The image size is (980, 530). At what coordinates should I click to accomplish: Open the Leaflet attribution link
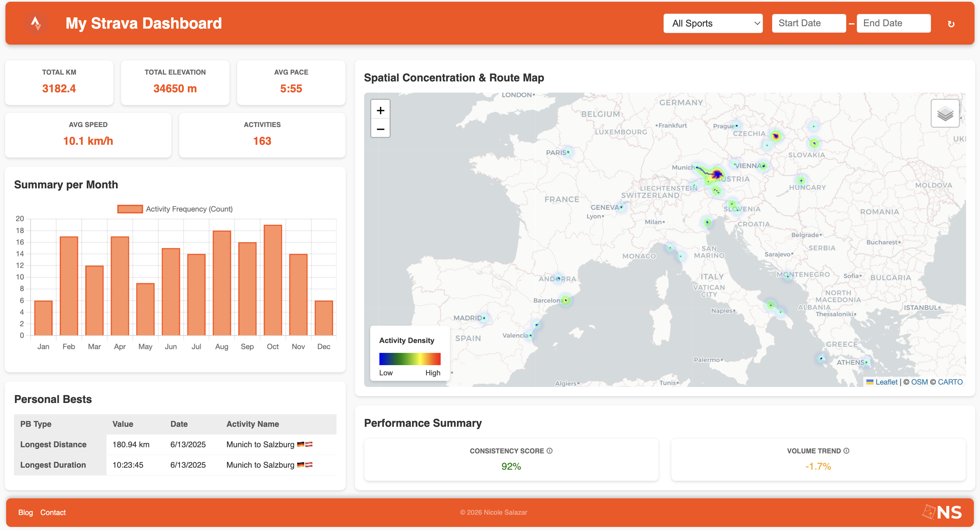(x=886, y=382)
